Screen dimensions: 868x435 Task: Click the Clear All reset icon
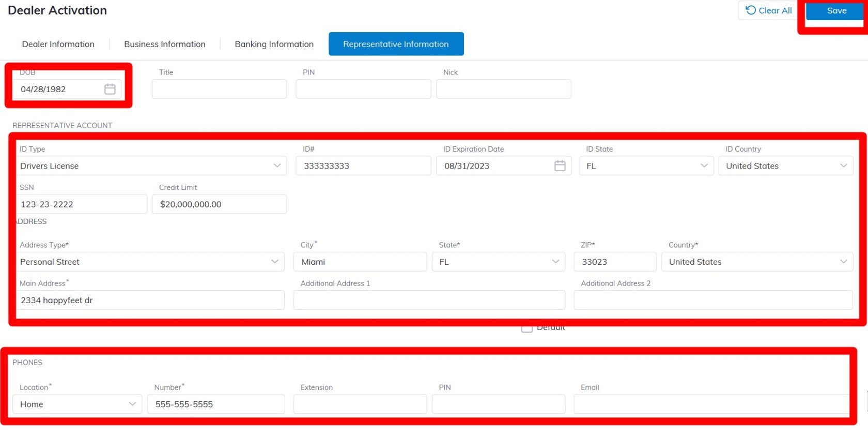coord(751,10)
